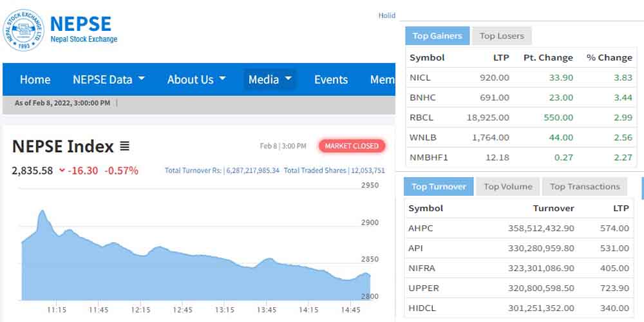The image size is (644, 322).
Task: Click the Holiday link at the top
Action: 386,15
